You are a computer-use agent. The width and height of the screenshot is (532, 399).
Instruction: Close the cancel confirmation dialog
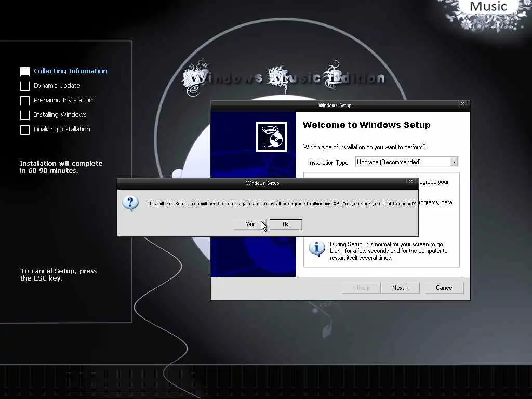[x=411, y=182]
